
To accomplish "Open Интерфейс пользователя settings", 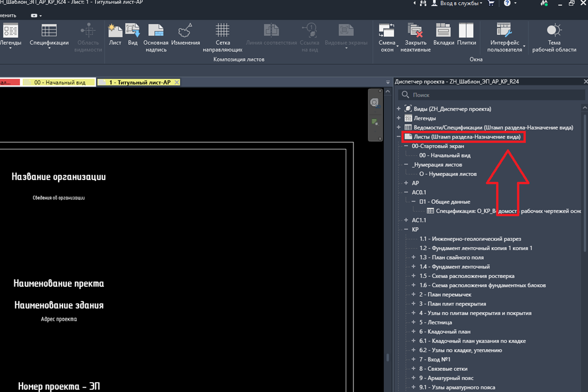I will 504,38.
